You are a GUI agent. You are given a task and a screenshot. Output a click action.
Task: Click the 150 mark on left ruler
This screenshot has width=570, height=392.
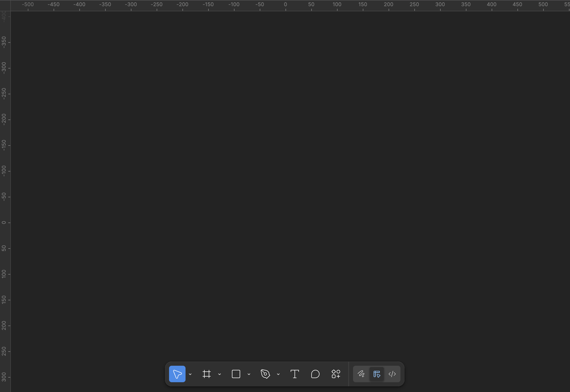click(x=4, y=300)
